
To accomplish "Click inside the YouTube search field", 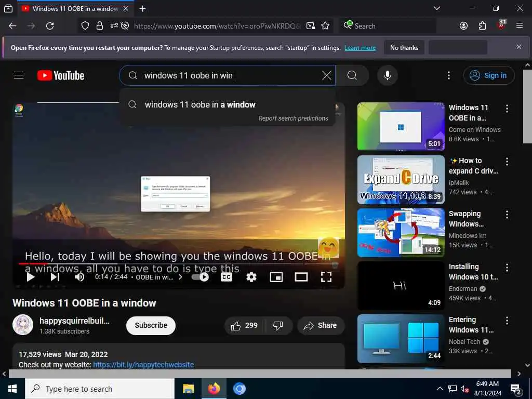I will click(228, 75).
